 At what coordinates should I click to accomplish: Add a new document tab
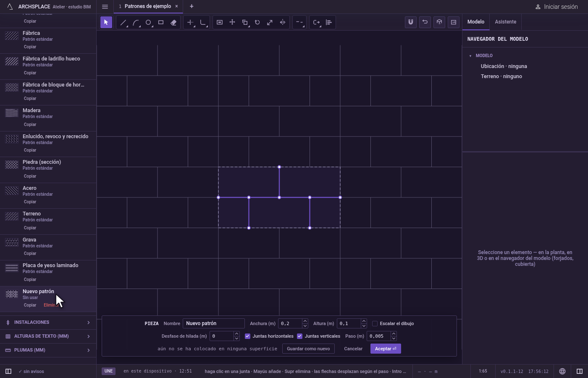192,6
